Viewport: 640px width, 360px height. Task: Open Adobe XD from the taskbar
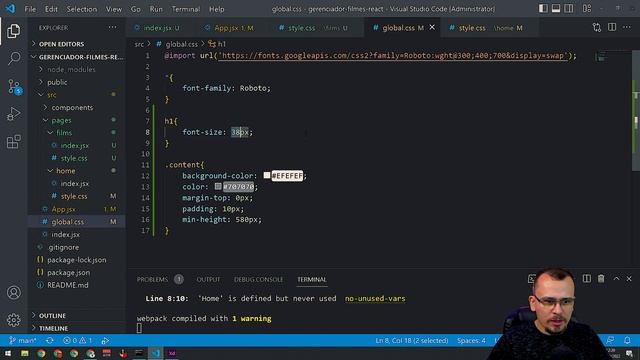click(172, 353)
